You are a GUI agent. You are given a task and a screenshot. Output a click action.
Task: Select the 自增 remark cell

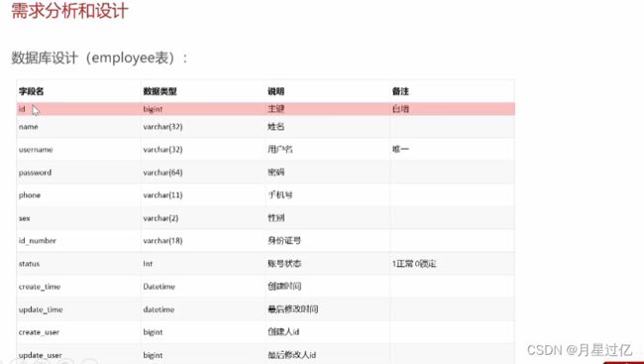click(x=400, y=109)
